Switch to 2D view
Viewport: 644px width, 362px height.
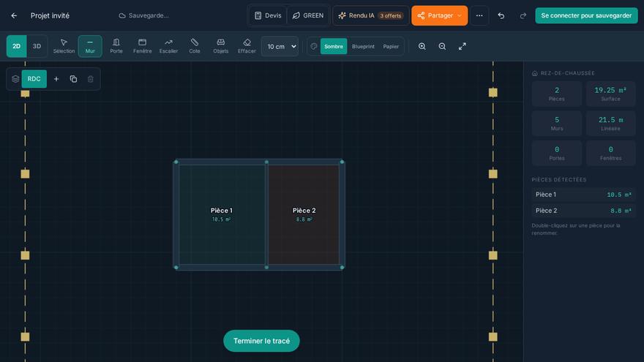point(16,46)
